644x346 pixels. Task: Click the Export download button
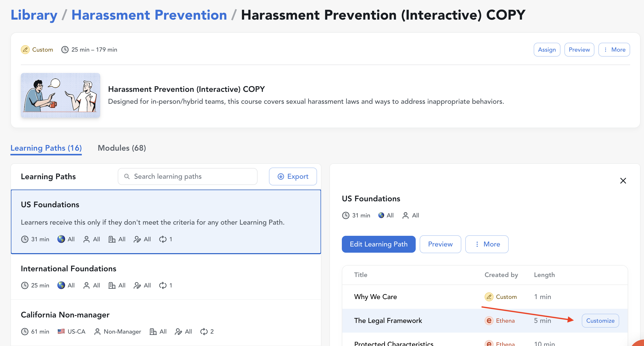[x=293, y=176]
